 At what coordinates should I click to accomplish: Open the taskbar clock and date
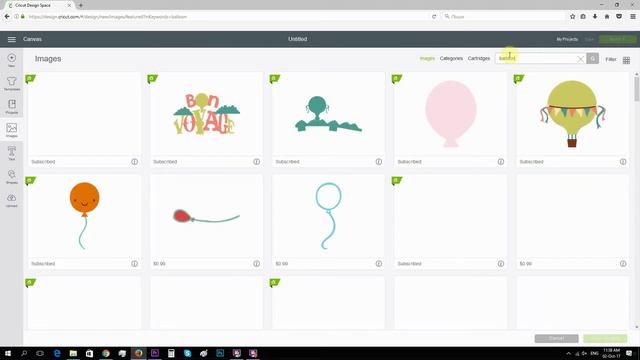(611, 353)
